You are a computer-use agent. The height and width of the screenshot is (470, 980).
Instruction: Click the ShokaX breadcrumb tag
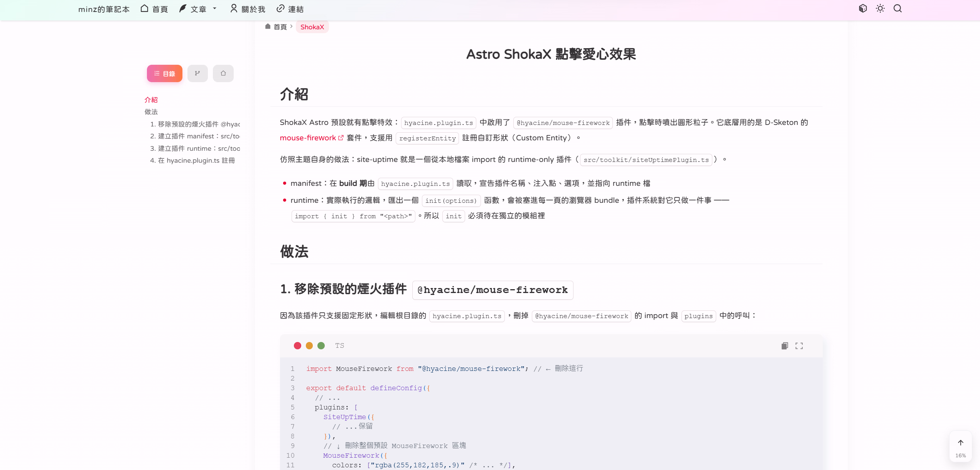[312, 27]
